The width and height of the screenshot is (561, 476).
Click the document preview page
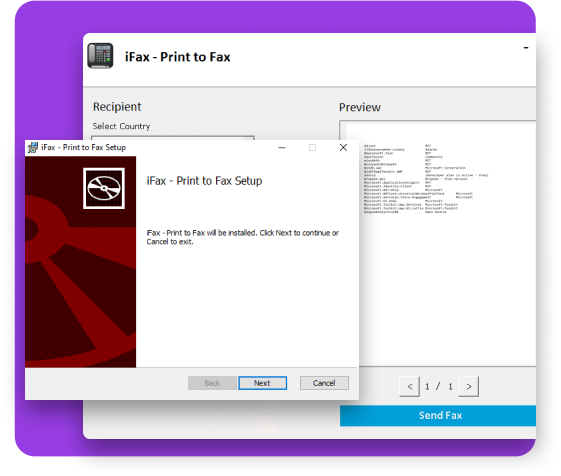(x=441, y=243)
